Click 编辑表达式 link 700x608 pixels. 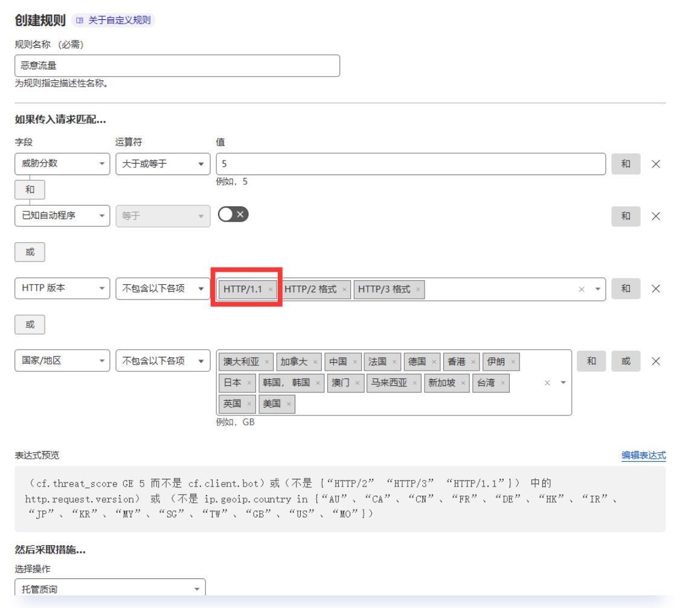(643, 455)
